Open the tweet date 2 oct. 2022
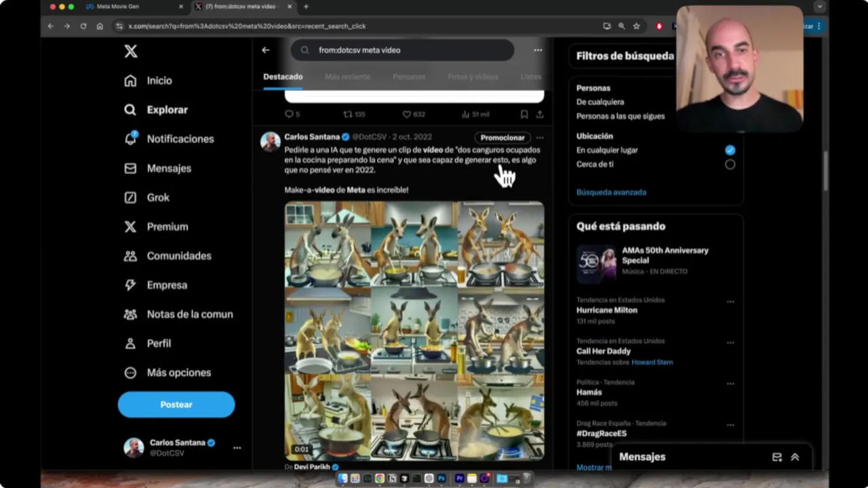This screenshot has height=488, width=868. point(412,137)
